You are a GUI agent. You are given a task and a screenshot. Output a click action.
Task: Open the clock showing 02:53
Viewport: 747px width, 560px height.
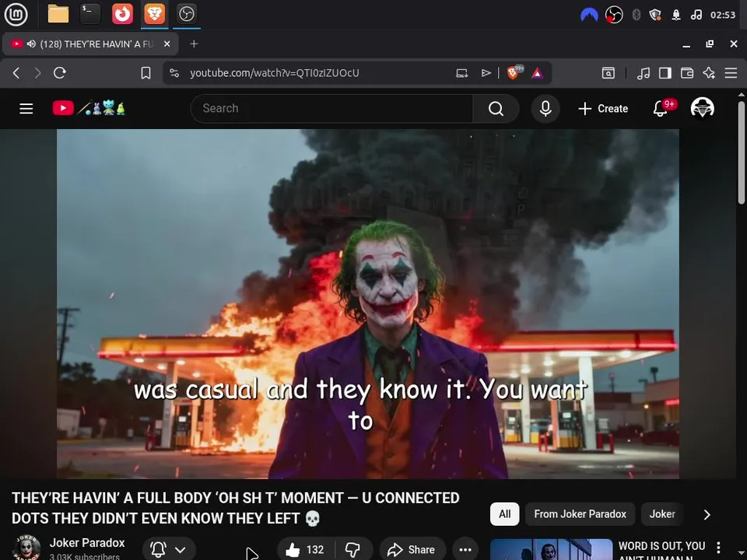pyautogui.click(x=723, y=15)
